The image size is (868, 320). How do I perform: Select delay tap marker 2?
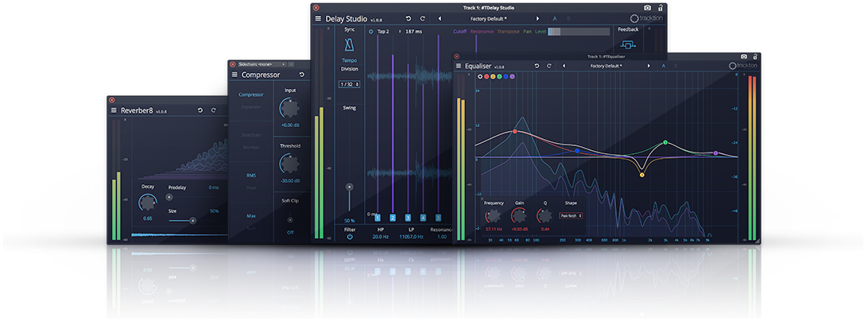pyautogui.click(x=393, y=218)
